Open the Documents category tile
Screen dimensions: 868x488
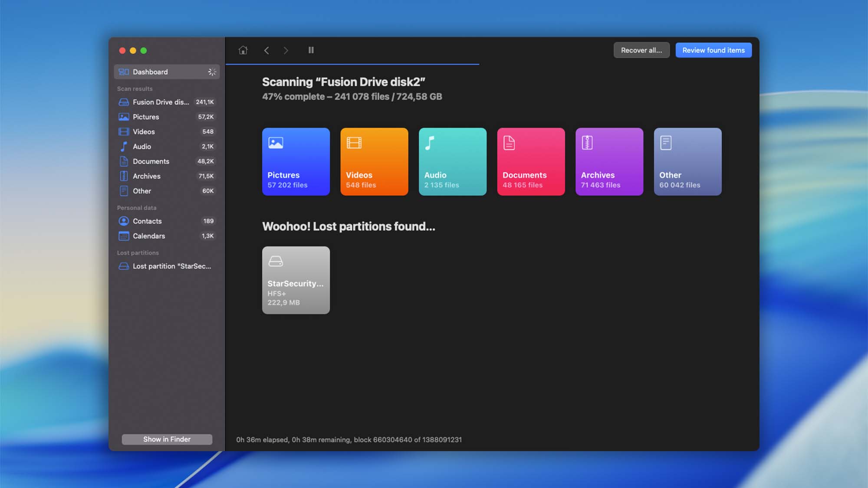tap(531, 161)
